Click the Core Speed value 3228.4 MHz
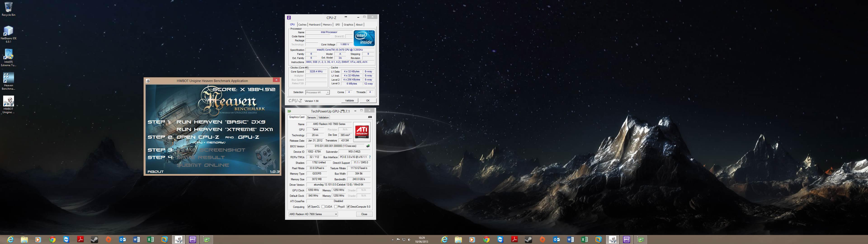 [316, 71]
